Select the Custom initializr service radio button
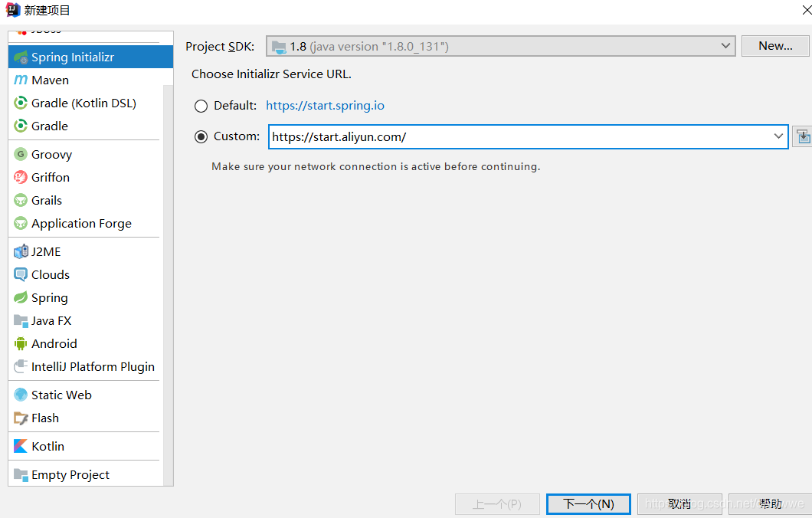This screenshot has height=518, width=812. click(x=201, y=136)
